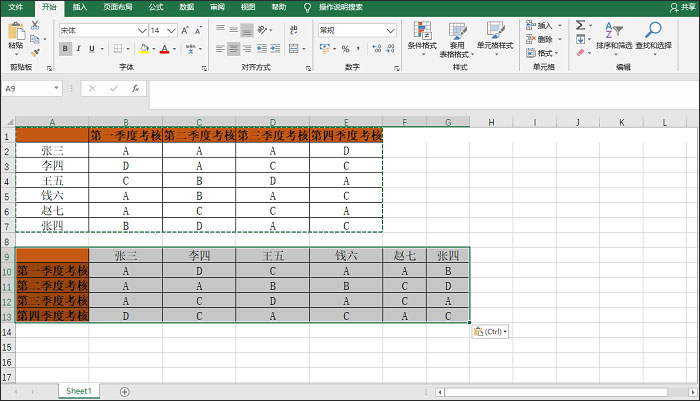The height and width of the screenshot is (401, 700).
Task: Open the 文件 tab
Action: coord(16,7)
